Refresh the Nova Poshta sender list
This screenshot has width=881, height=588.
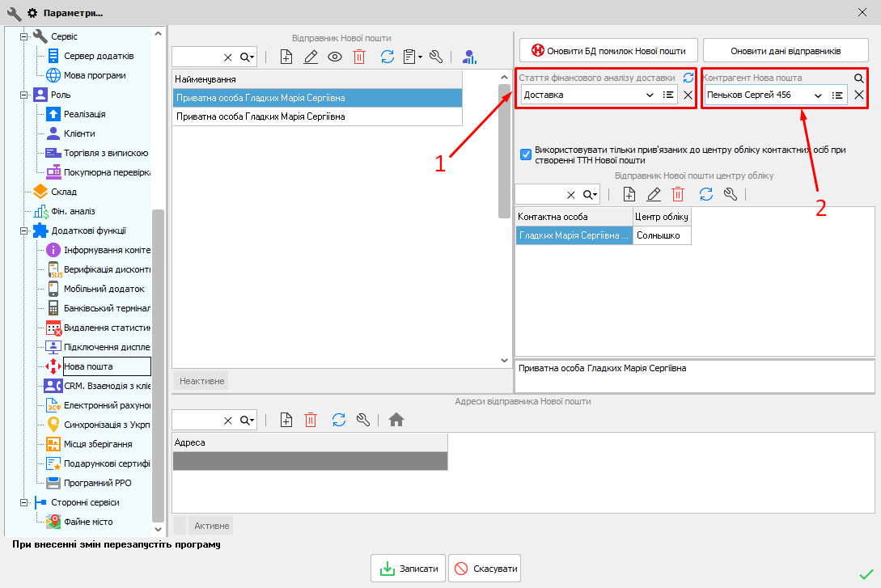click(388, 57)
